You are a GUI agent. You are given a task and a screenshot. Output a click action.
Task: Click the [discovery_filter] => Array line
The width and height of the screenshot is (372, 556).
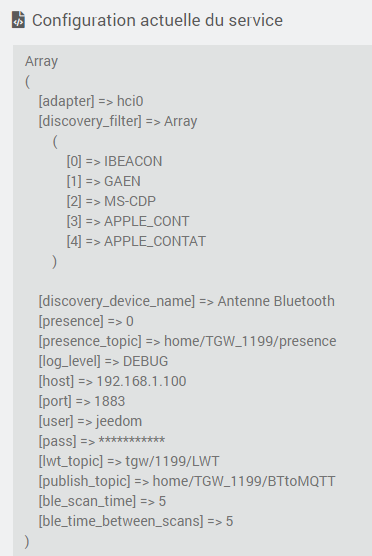click(x=118, y=121)
